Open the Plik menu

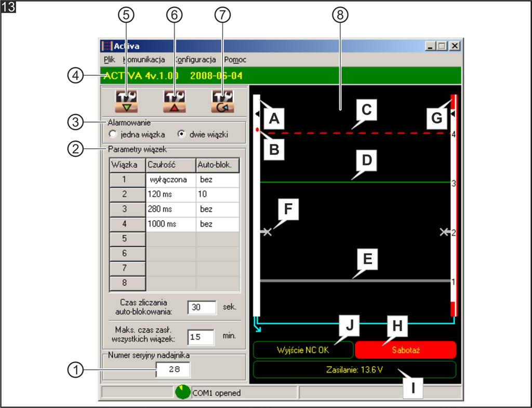pyautogui.click(x=109, y=60)
